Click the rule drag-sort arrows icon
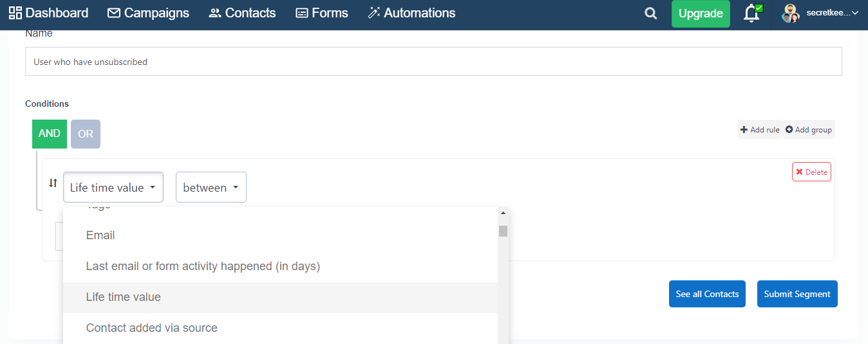This screenshot has width=868, height=344. coord(53,183)
